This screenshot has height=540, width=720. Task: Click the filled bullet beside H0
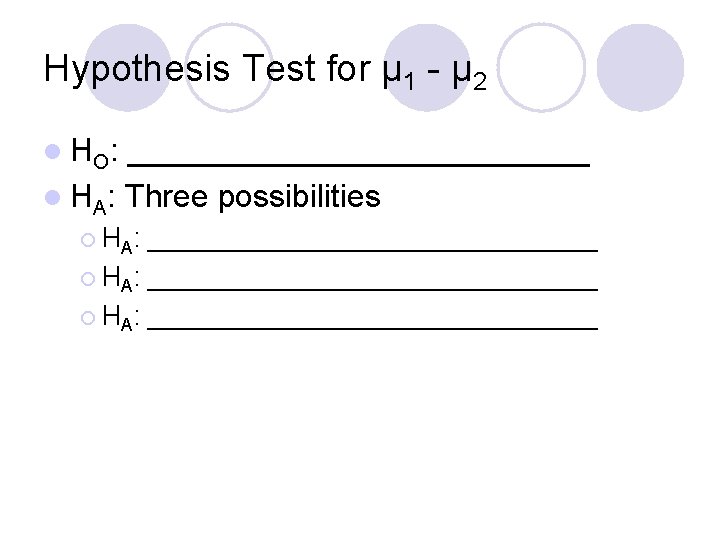click(53, 152)
